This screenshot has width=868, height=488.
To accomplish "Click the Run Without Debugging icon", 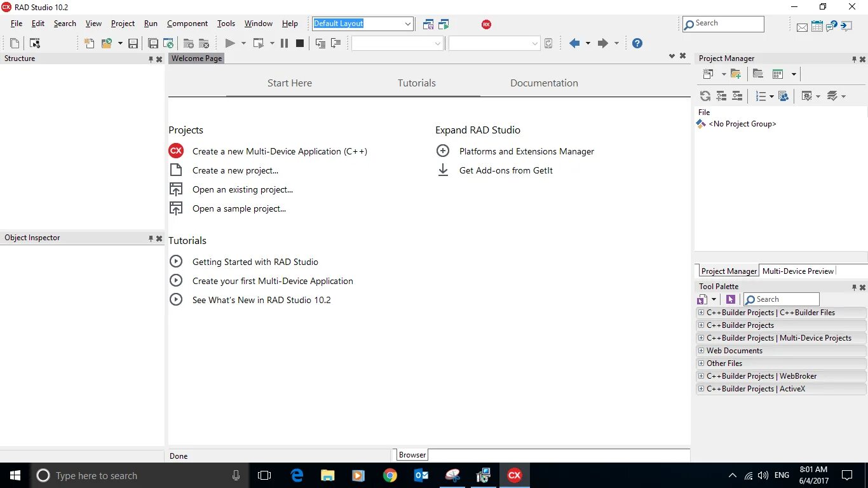I will pos(258,43).
